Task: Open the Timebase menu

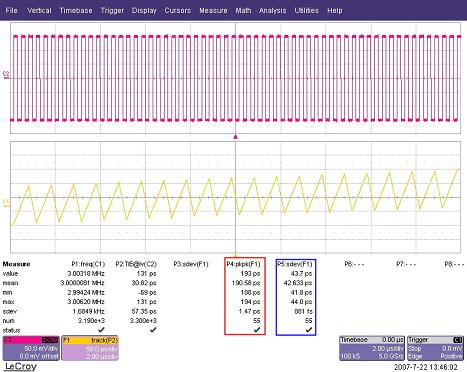Action: pos(76,10)
